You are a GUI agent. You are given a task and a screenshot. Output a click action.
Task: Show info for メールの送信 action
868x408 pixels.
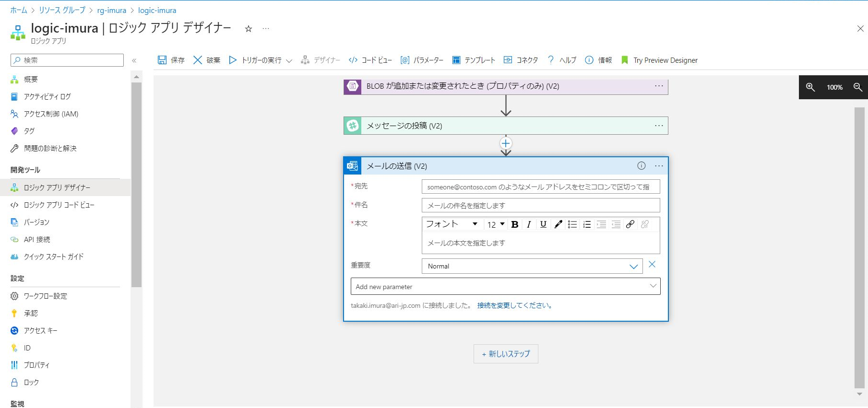point(642,166)
